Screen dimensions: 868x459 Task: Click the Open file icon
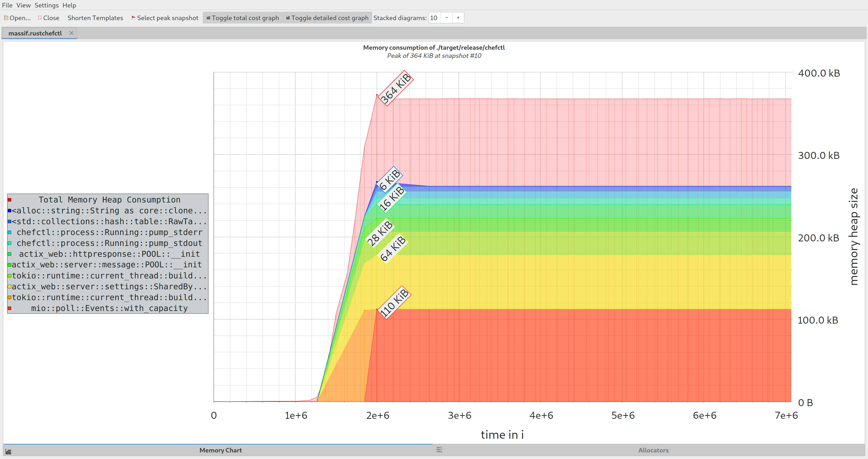(6, 18)
